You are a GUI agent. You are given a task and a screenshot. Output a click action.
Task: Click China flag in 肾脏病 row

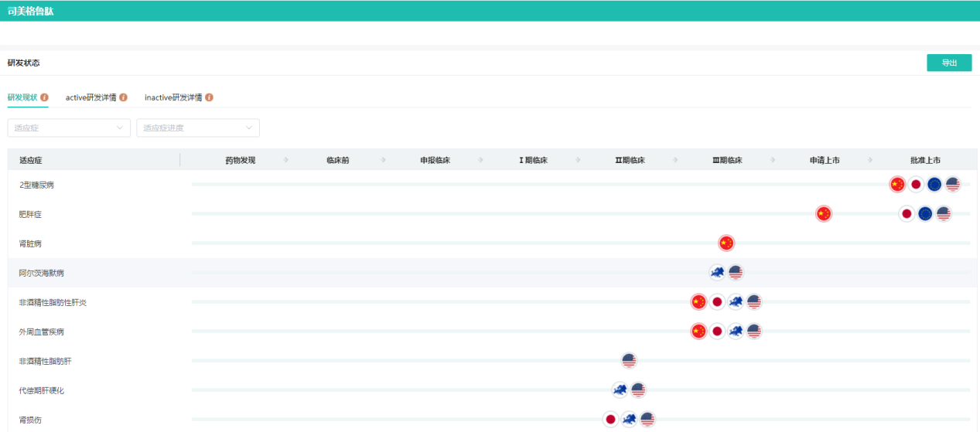point(726,243)
